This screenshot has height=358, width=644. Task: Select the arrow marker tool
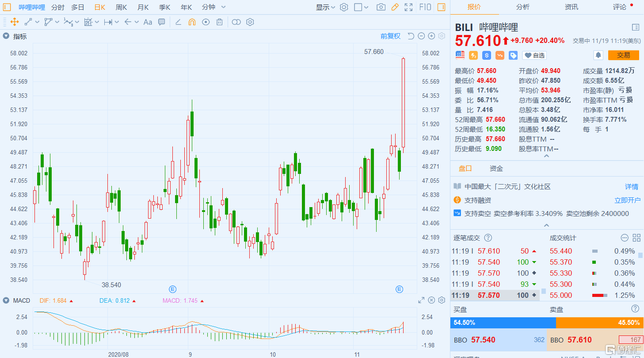point(128,22)
